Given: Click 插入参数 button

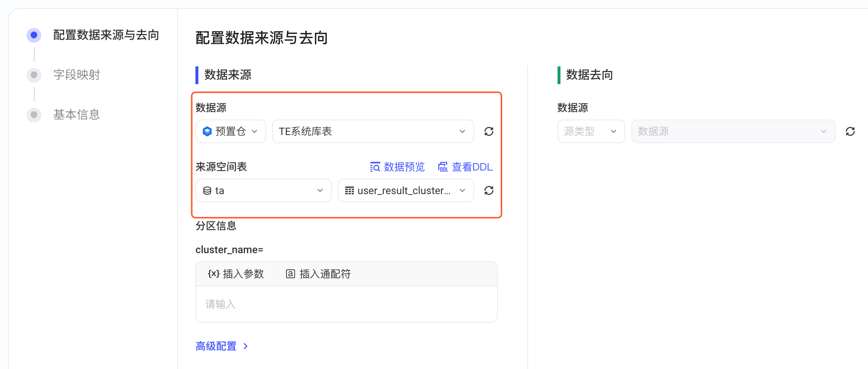Looking at the screenshot, I should click(x=236, y=274).
